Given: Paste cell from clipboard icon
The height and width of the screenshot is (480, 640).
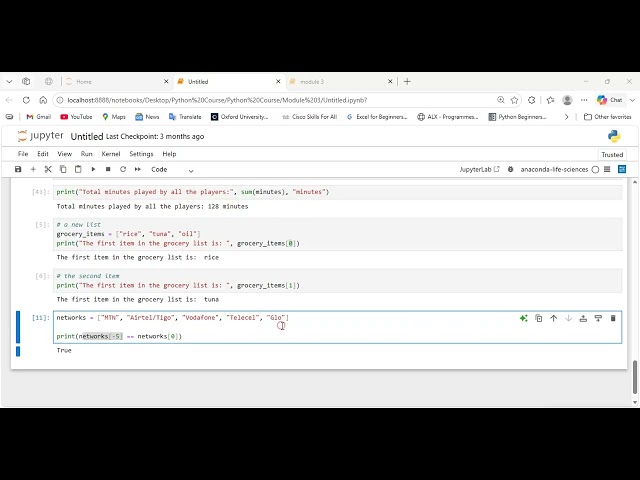Looking at the screenshot, I should pyautogui.click(x=78, y=169).
